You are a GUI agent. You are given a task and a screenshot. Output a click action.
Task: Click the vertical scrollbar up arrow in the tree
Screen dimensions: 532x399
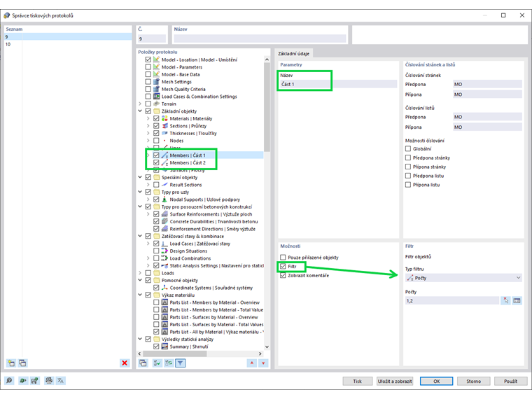pos(267,59)
